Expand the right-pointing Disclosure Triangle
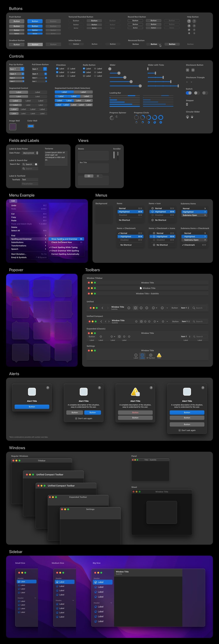This screenshot has height=644, width=219. pyautogui.click(x=187, y=82)
